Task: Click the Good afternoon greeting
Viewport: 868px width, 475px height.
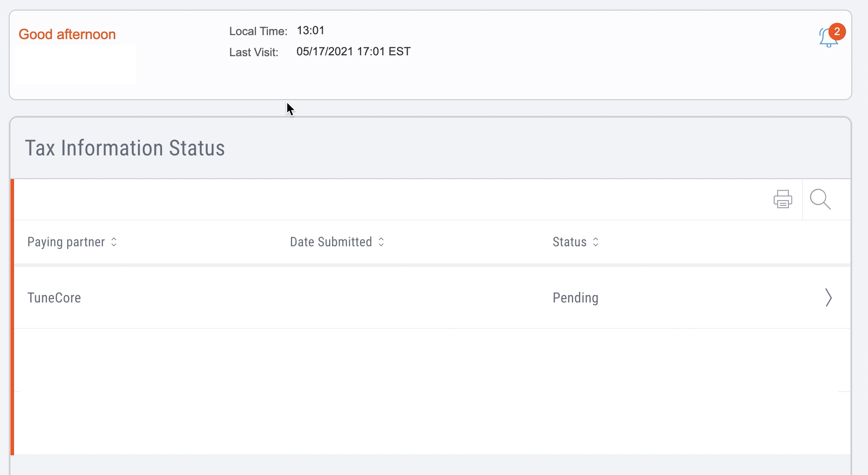Action: click(x=67, y=34)
